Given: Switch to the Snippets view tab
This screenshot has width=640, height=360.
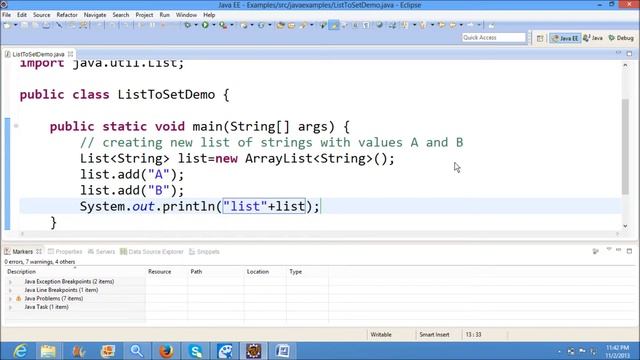Looking at the screenshot, I should [204, 251].
